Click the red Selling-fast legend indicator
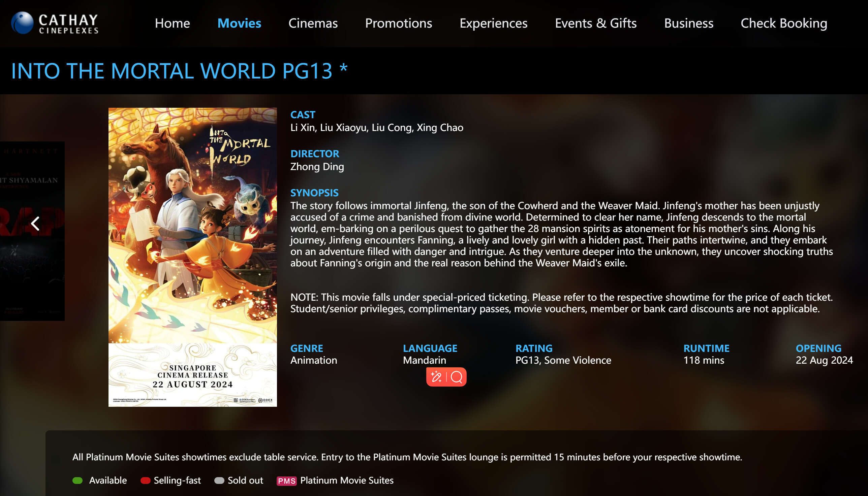The width and height of the screenshot is (868, 496). click(x=146, y=480)
